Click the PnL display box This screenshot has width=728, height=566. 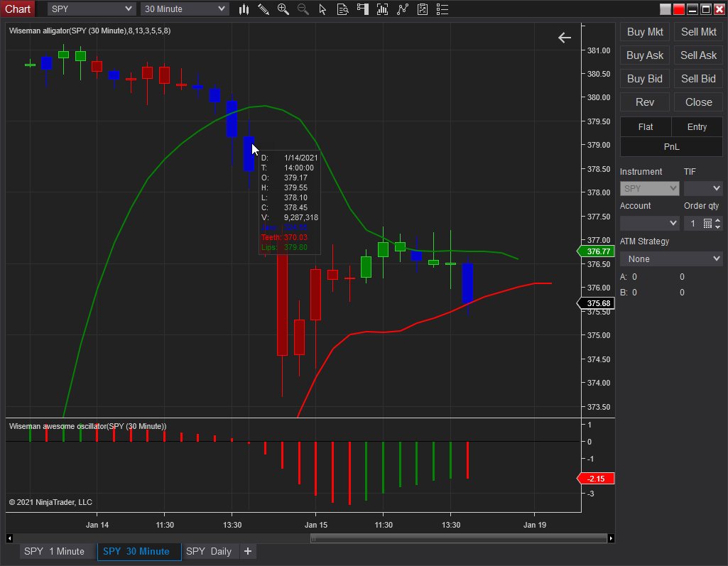click(x=671, y=147)
